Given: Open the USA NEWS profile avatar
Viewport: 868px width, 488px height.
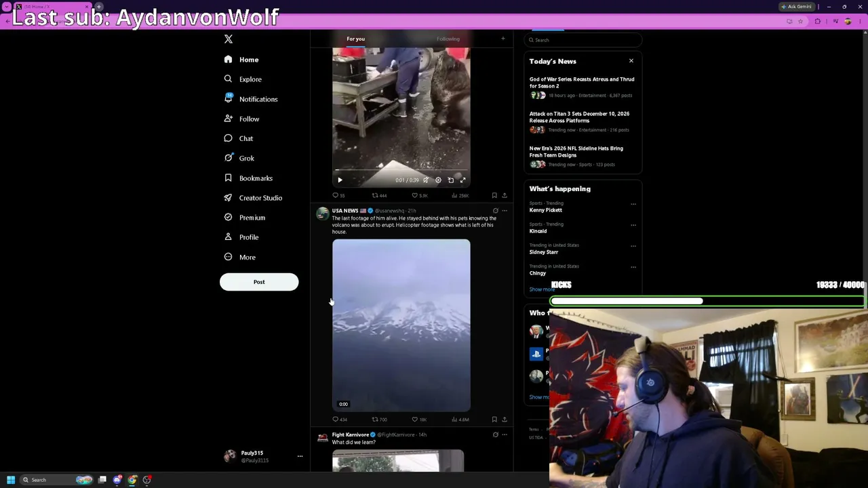Looking at the screenshot, I should click(322, 213).
